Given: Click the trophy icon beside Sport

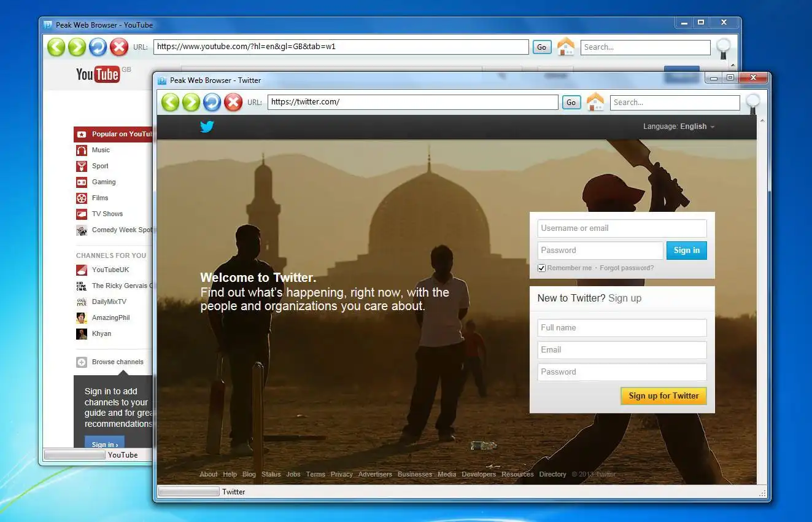Looking at the screenshot, I should click(82, 166).
